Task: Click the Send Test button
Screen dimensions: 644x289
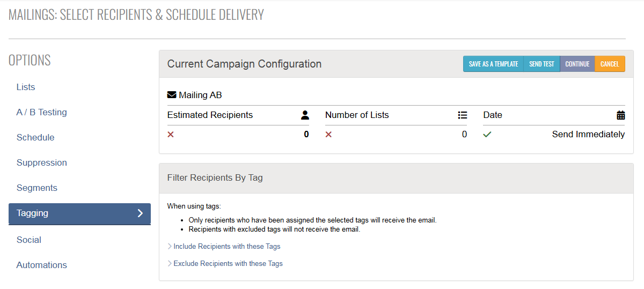Action: tap(541, 64)
